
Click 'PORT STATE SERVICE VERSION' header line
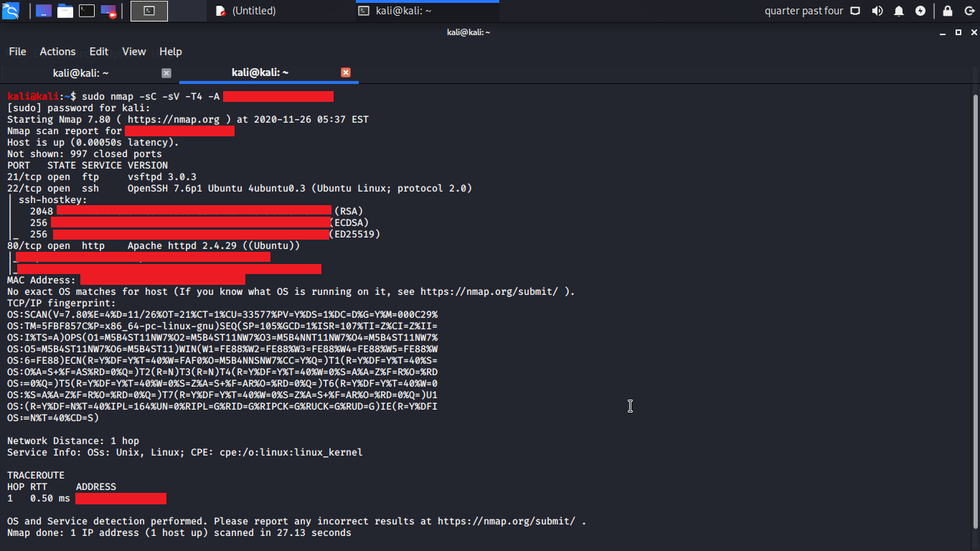(88, 165)
